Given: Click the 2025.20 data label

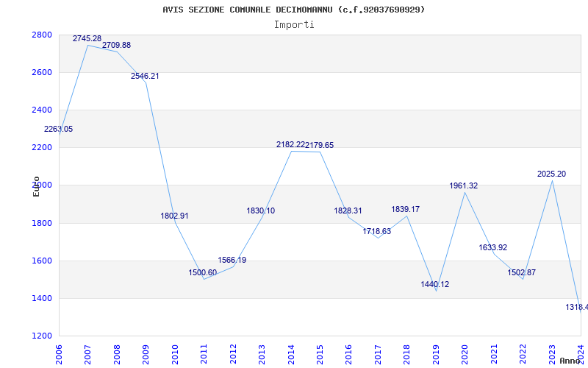Looking at the screenshot, I should (551, 174).
